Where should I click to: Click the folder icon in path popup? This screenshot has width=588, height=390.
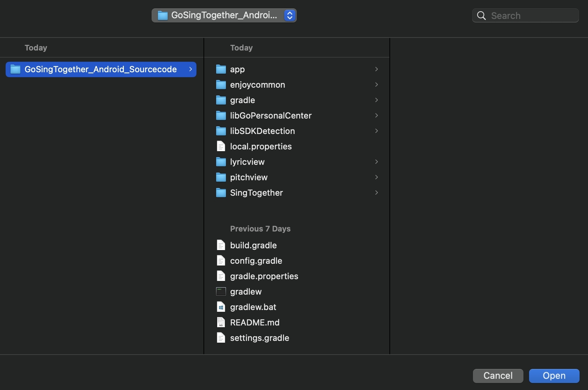pos(162,15)
